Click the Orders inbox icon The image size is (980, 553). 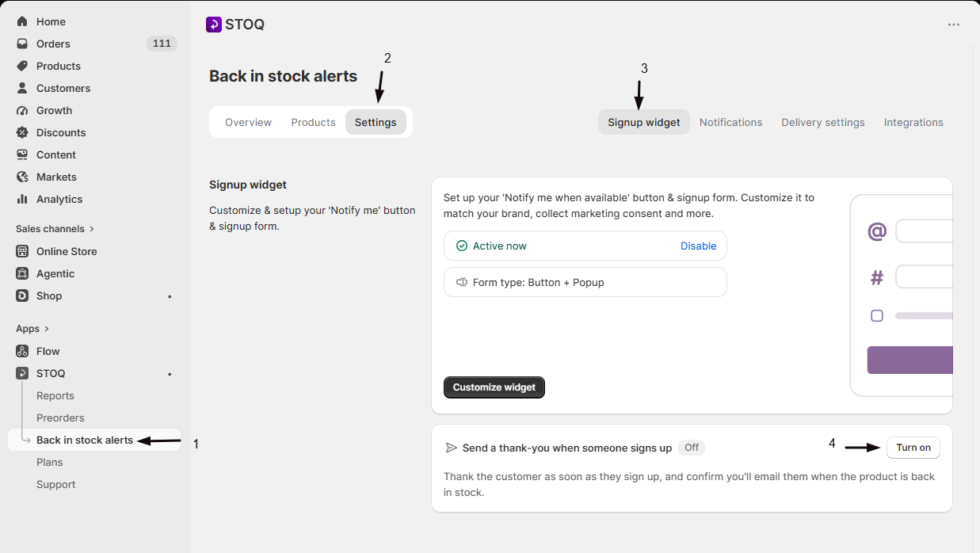(22, 44)
